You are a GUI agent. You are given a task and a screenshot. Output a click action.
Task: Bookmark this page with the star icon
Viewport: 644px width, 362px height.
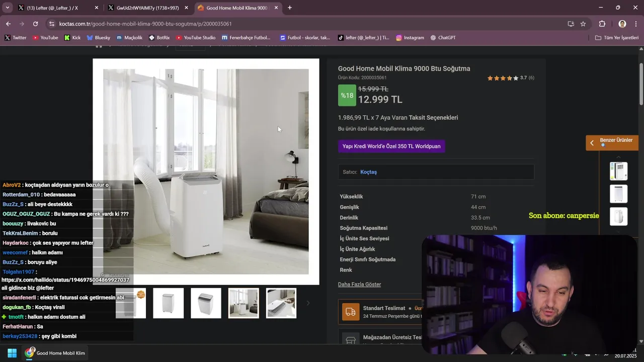coord(583,24)
